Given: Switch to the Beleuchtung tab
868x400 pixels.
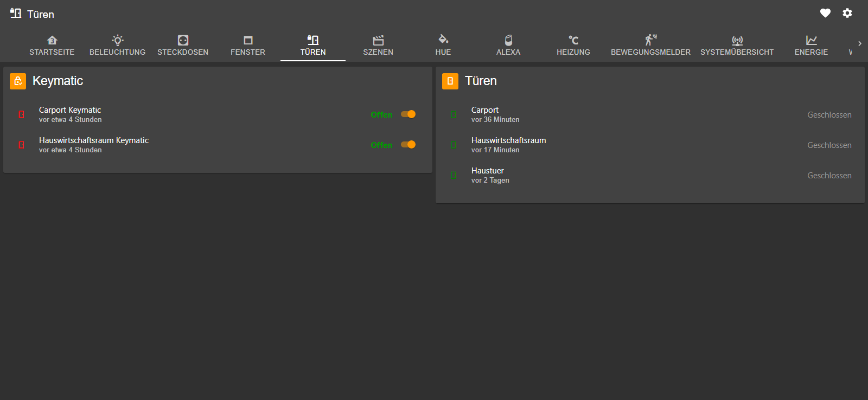Looking at the screenshot, I should tap(118, 46).
